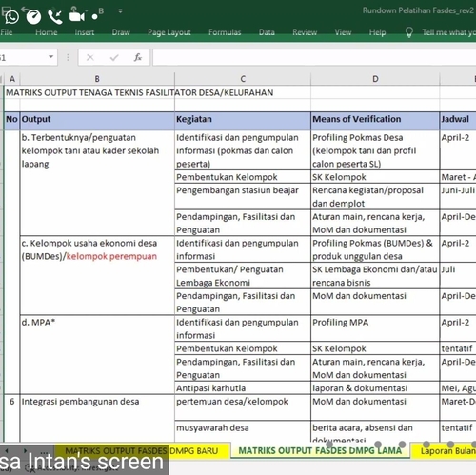Click the Insert Function fx icon

click(138, 57)
